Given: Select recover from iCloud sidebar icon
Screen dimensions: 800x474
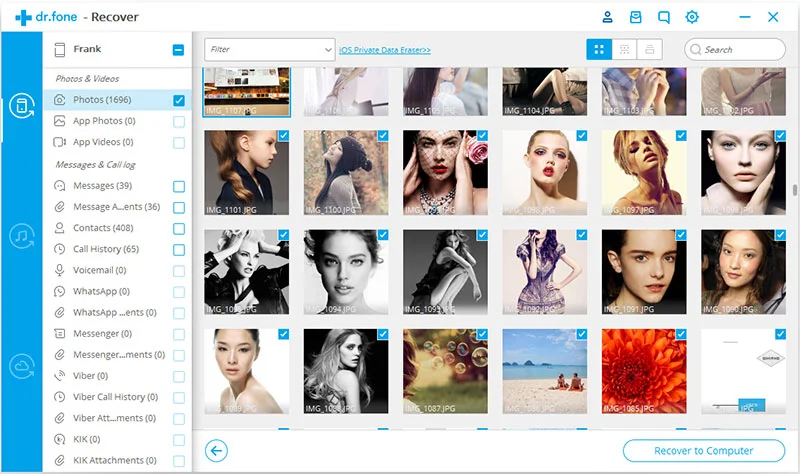Looking at the screenshot, I should click(x=21, y=366).
